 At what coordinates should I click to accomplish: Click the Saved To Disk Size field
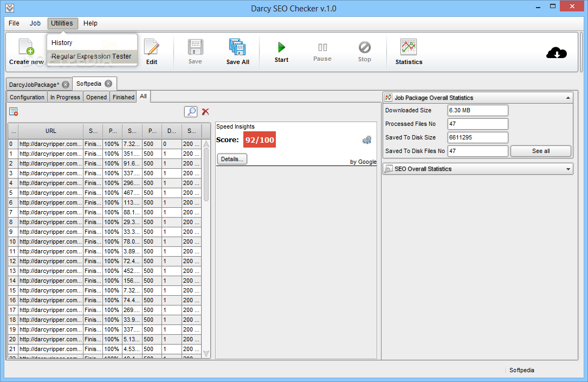coord(478,137)
